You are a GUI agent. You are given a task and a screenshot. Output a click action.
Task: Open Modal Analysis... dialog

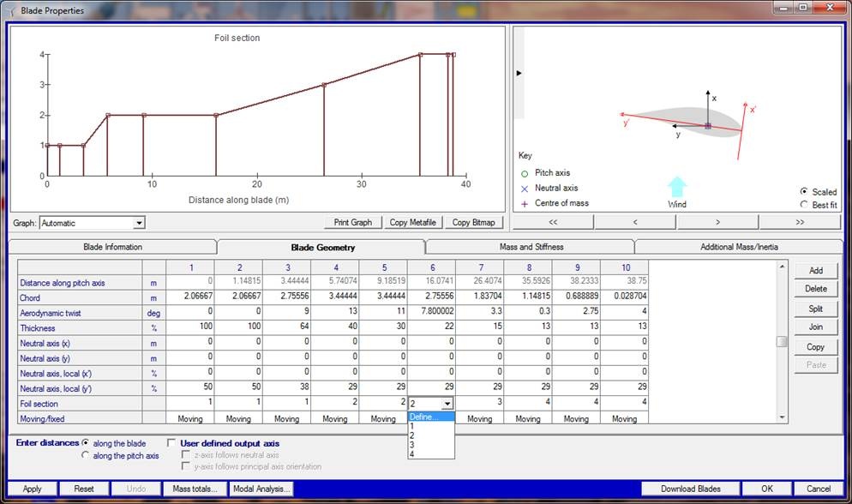[261, 489]
